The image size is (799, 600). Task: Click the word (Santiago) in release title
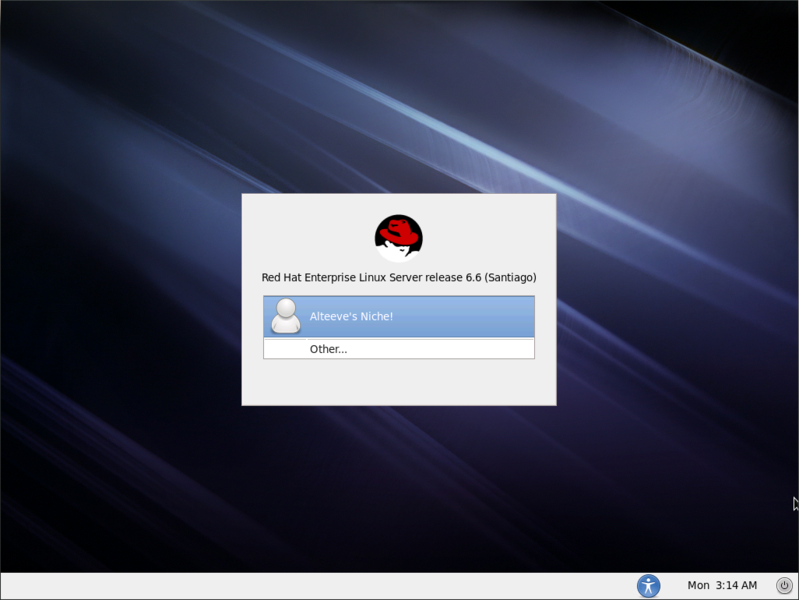pyautogui.click(x=510, y=277)
